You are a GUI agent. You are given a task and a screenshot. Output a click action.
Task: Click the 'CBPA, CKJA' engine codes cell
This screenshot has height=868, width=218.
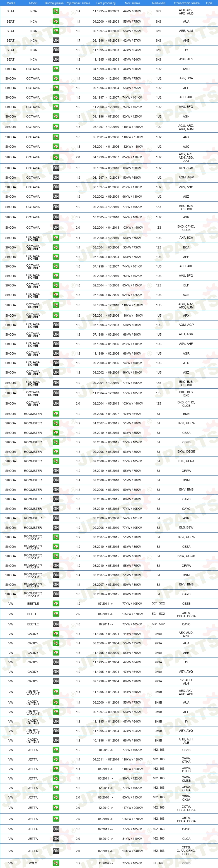click(x=186, y=798)
